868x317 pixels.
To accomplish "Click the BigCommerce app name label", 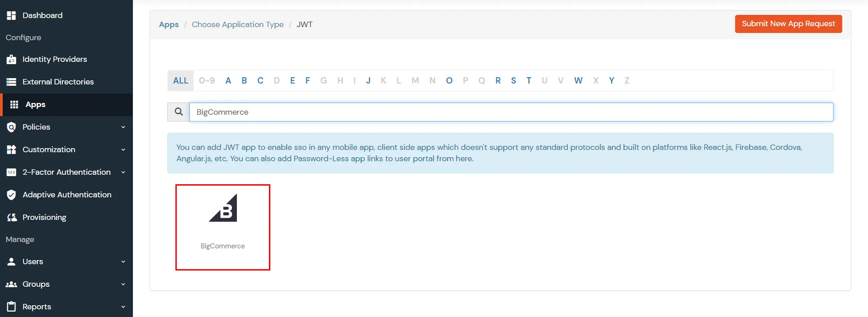I will tap(223, 246).
